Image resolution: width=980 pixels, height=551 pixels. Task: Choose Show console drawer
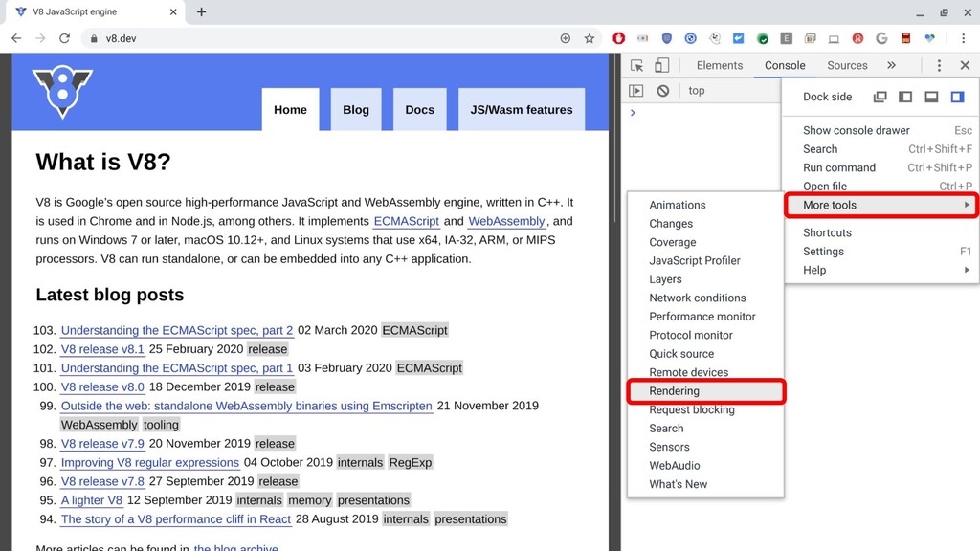click(x=881, y=130)
